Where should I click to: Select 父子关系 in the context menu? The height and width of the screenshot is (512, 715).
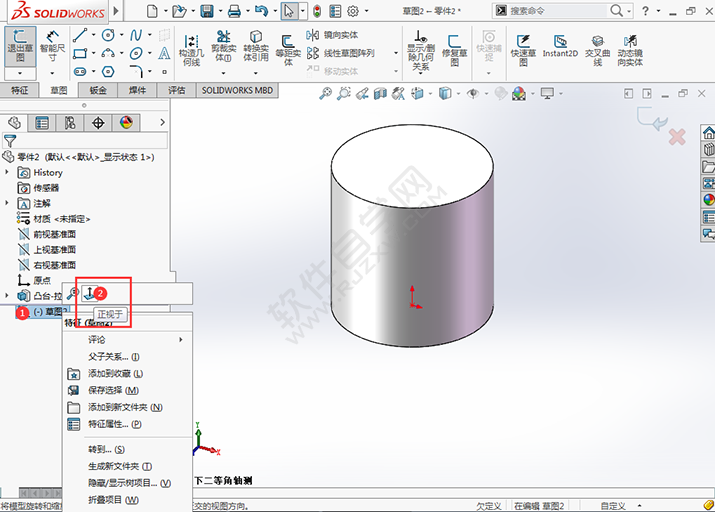click(113, 356)
